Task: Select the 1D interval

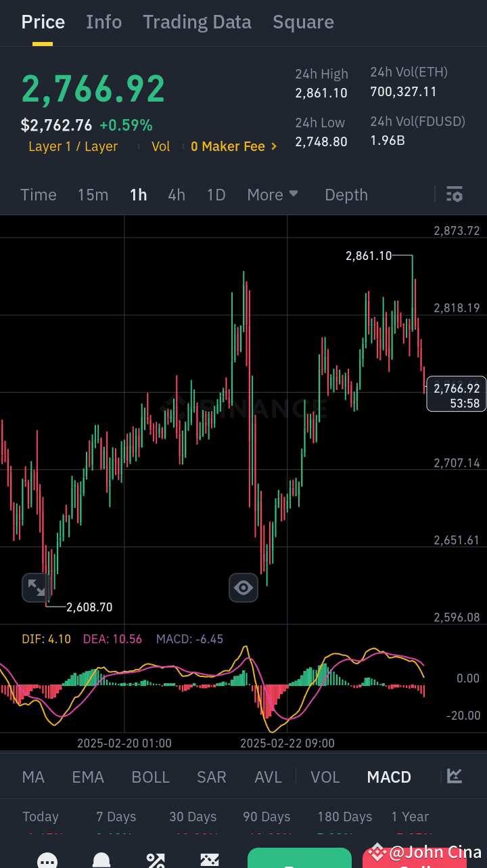Action: tap(216, 195)
